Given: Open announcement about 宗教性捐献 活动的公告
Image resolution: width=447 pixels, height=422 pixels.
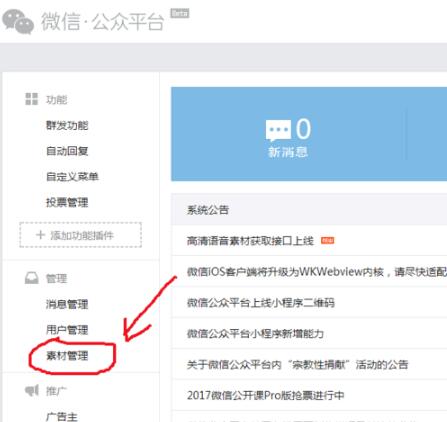Looking at the screenshot, I should 297,364.
